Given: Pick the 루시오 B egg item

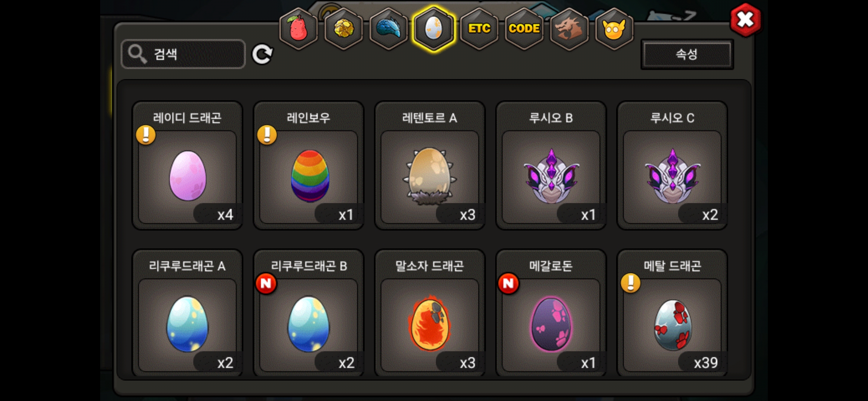Looking at the screenshot, I should point(551,165).
